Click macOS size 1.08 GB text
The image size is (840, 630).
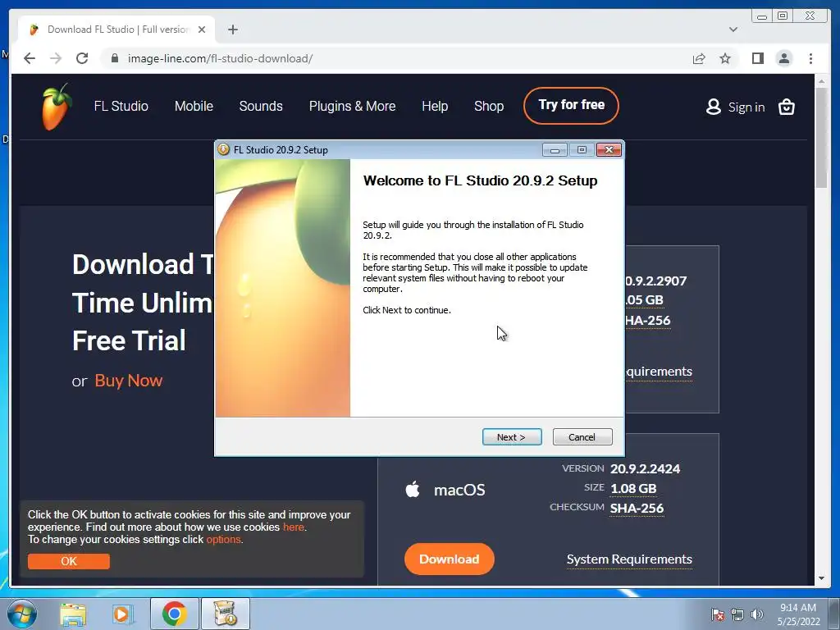click(633, 489)
